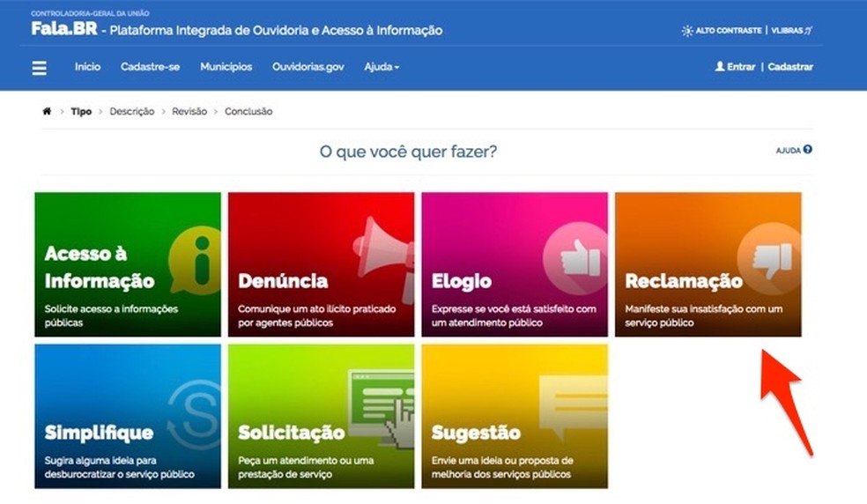This screenshot has width=867, height=504.
Task: Click the monitor cursor icon on Solicitação
Action: [x=382, y=408]
